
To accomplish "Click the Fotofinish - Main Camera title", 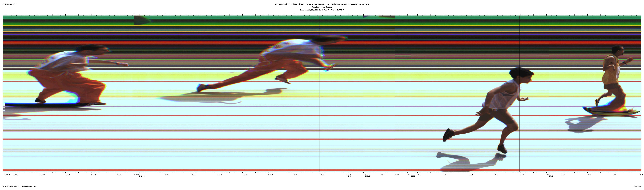I will click(x=322, y=7).
